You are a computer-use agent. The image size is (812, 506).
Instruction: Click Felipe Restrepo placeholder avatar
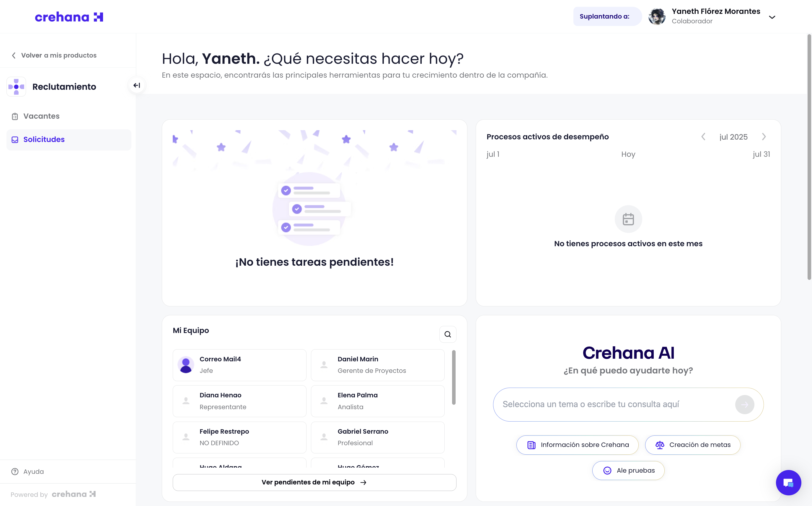point(186,437)
